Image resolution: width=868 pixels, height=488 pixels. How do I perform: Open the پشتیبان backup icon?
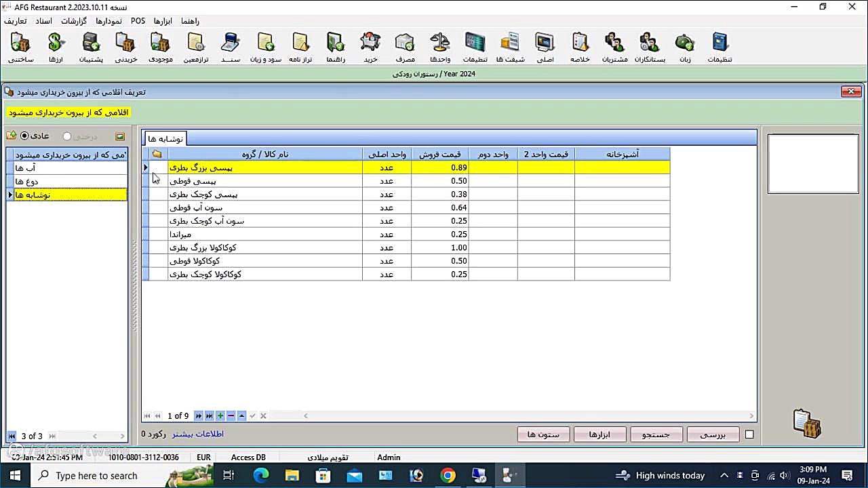point(91,47)
